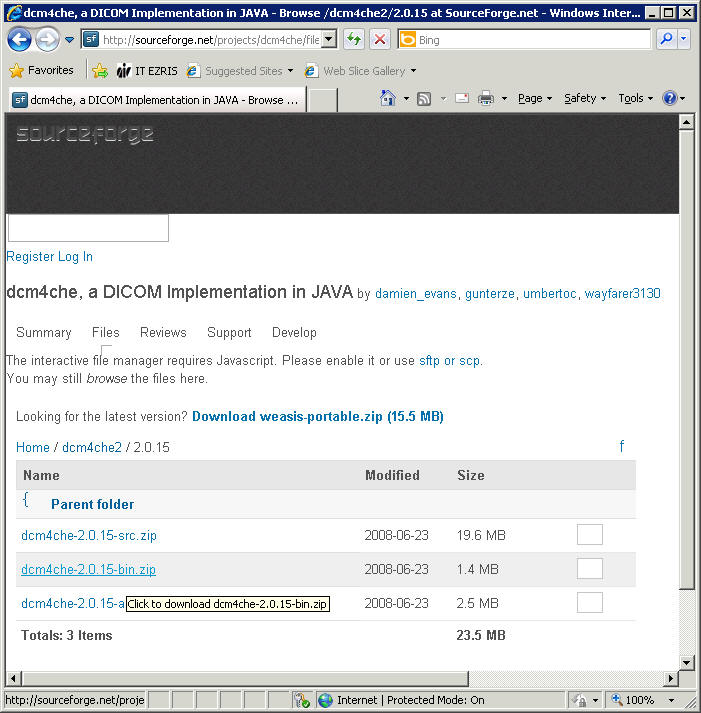Screen dimensions: 701x713
Task: Expand the Home button dropdown arrow
Action: tap(406, 98)
